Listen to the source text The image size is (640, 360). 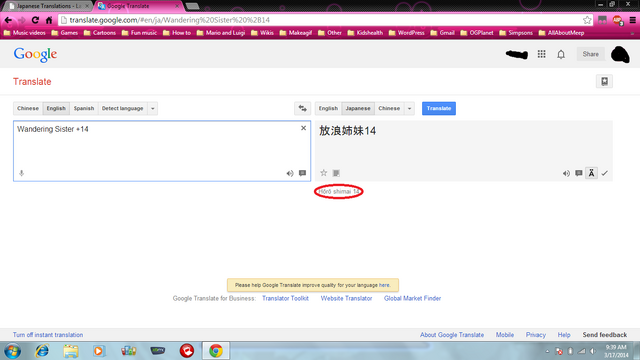pos(290,173)
